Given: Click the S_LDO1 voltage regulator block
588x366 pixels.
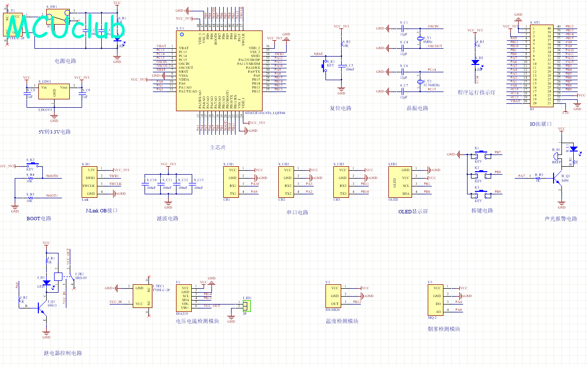Looking at the screenshot, I should click(54, 91).
